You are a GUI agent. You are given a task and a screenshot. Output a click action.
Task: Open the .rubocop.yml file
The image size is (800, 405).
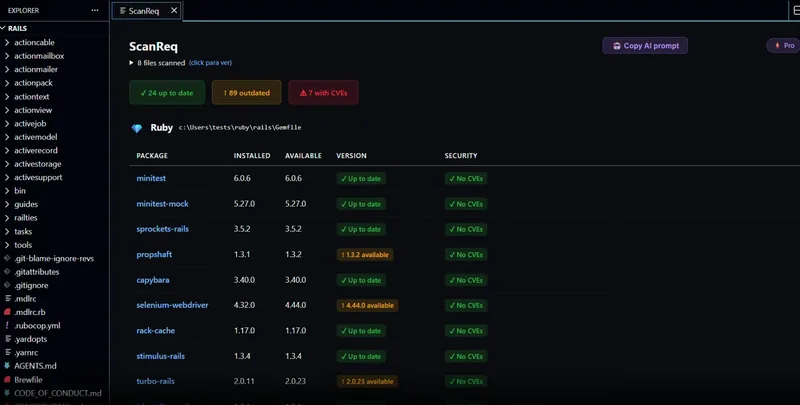coord(37,325)
